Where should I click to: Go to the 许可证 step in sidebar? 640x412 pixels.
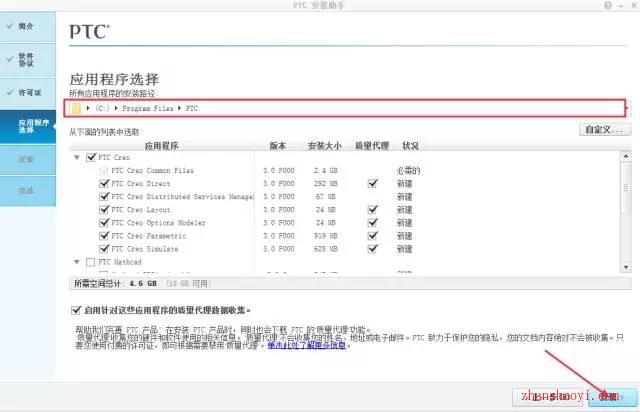28,93
